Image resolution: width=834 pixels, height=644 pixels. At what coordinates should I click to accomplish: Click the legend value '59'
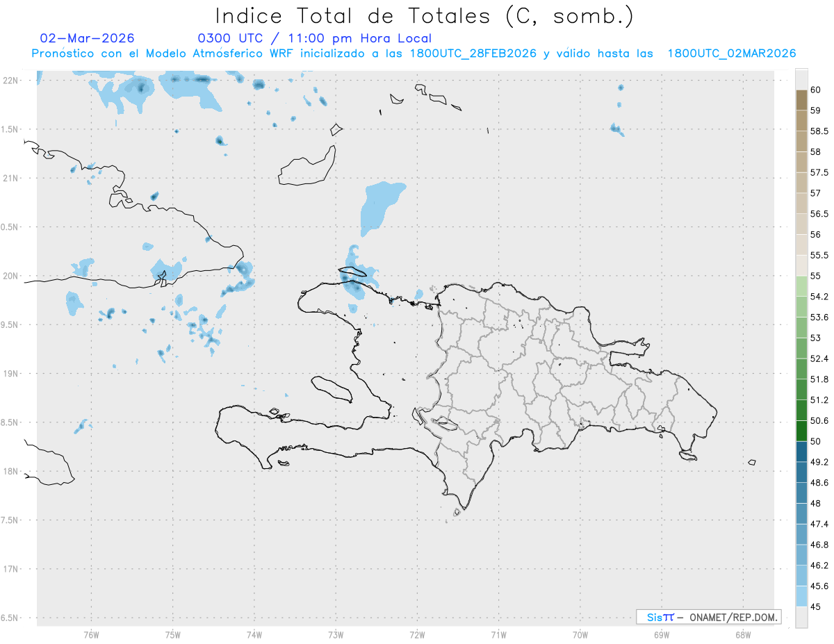tap(815, 110)
